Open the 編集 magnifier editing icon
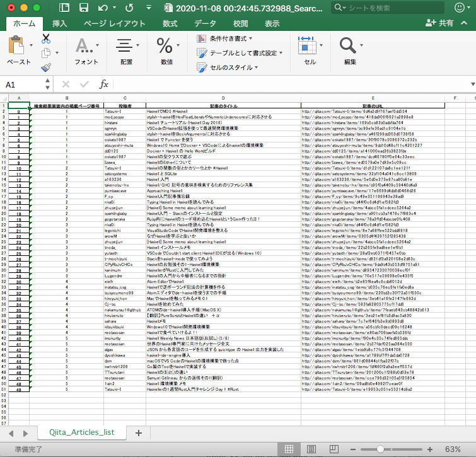476x457 pixels. [x=347, y=45]
